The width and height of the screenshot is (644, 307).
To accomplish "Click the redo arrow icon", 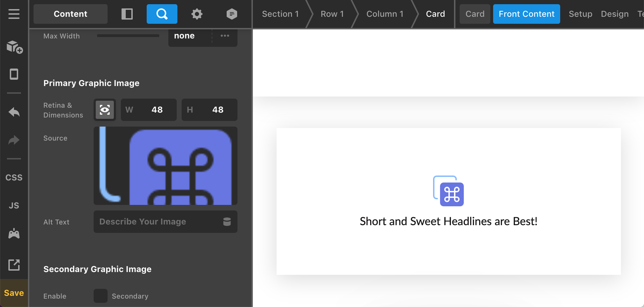I will pos(14,140).
